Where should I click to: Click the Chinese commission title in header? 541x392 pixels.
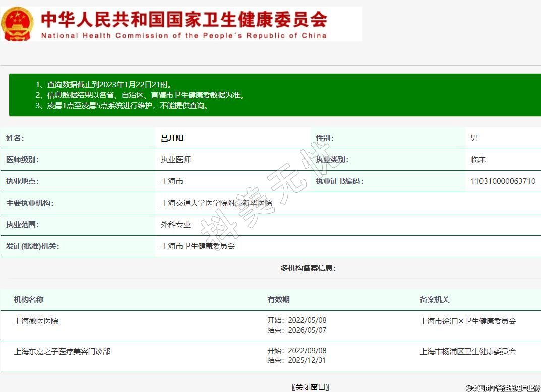[x=184, y=19]
